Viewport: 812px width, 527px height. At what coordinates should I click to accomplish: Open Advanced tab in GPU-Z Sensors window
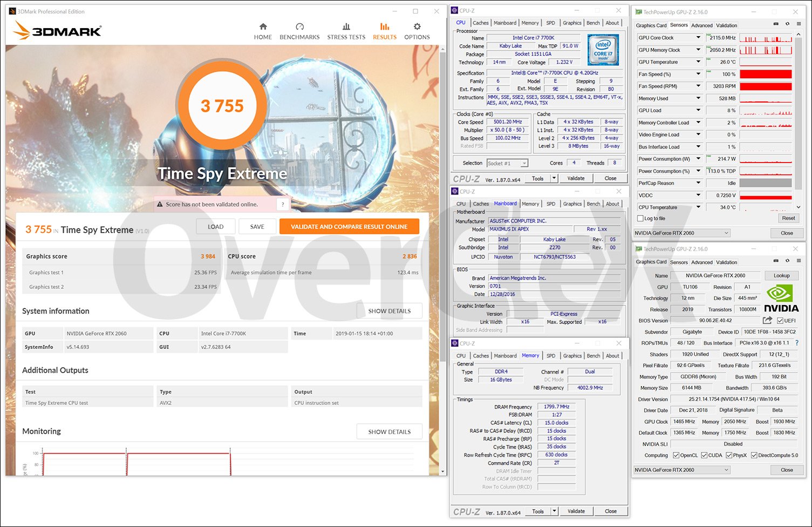coord(702,25)
